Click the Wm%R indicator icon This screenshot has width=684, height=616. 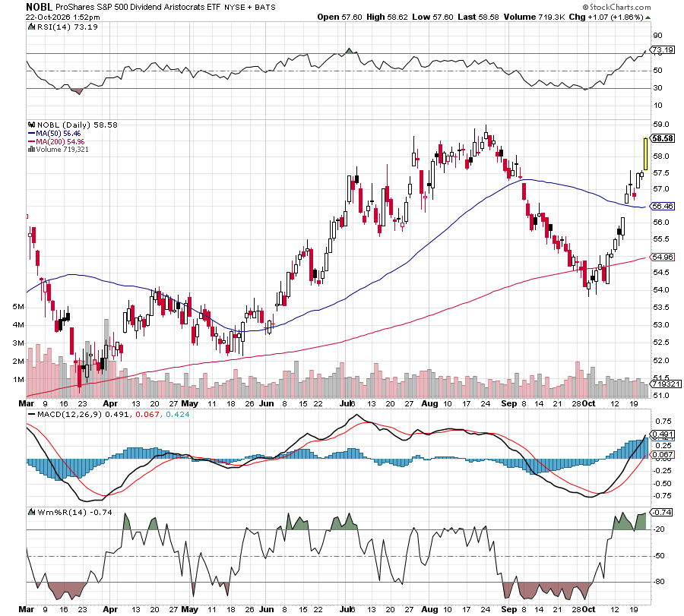pyautogui.click(x=31, y=512)
